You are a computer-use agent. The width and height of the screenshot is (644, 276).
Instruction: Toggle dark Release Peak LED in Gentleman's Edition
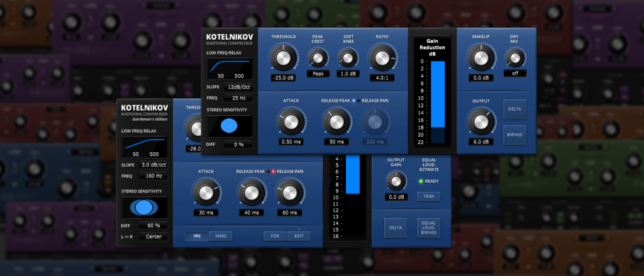(x=268, y=172)
